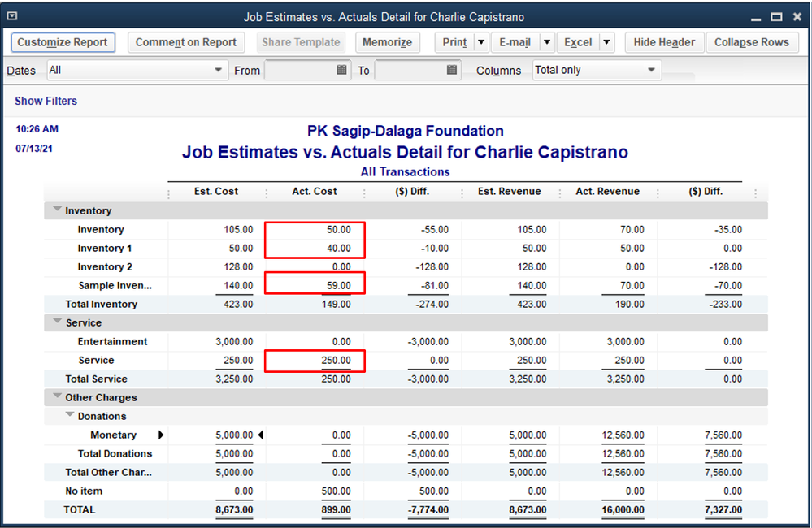Click the black arrow right of Monetary
The height and width of the screenshot is (528, 812).
(x=161, y=435)
